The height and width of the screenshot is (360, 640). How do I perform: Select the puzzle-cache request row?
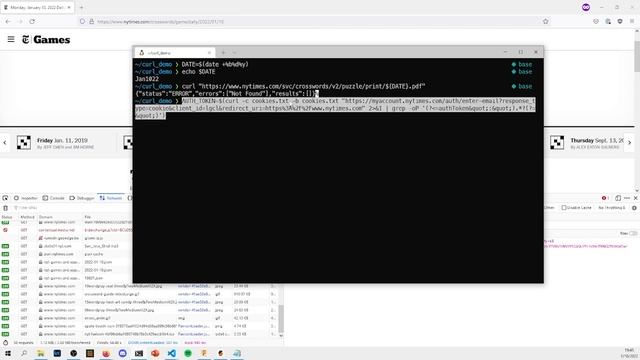pyautogui.click(x=67, y=254)
